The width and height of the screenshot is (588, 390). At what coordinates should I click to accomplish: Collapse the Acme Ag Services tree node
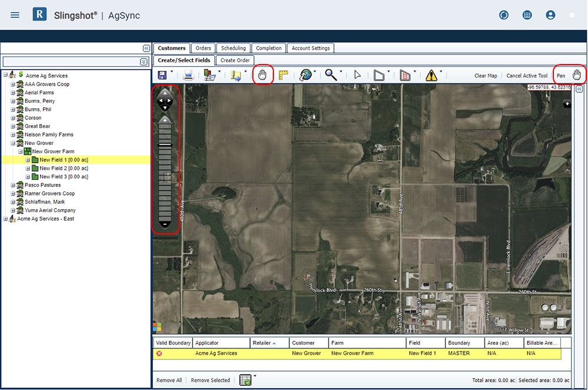[x=5, y=75]
